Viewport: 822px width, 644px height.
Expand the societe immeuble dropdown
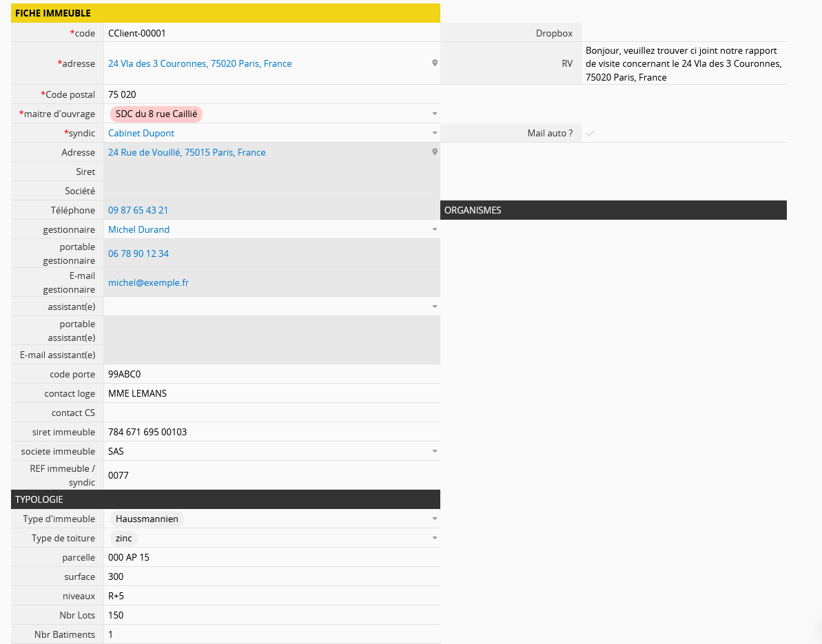click(x=434, y=451)
